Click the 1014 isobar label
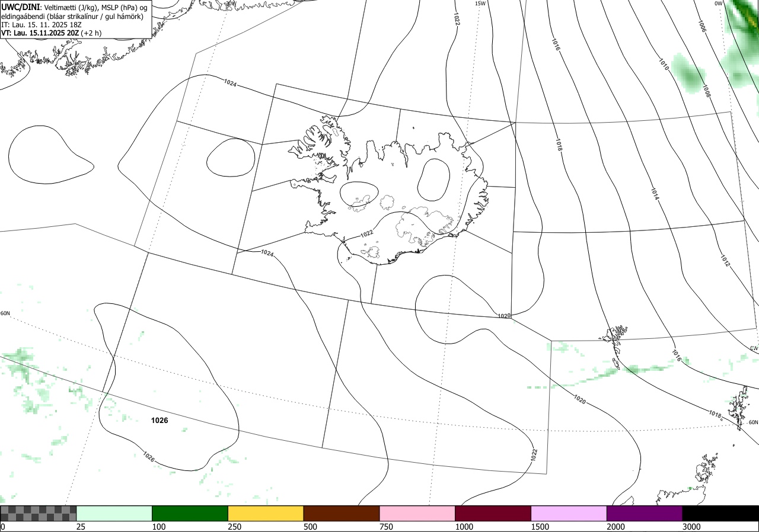The image size is (759, 532). coord(655,194)
